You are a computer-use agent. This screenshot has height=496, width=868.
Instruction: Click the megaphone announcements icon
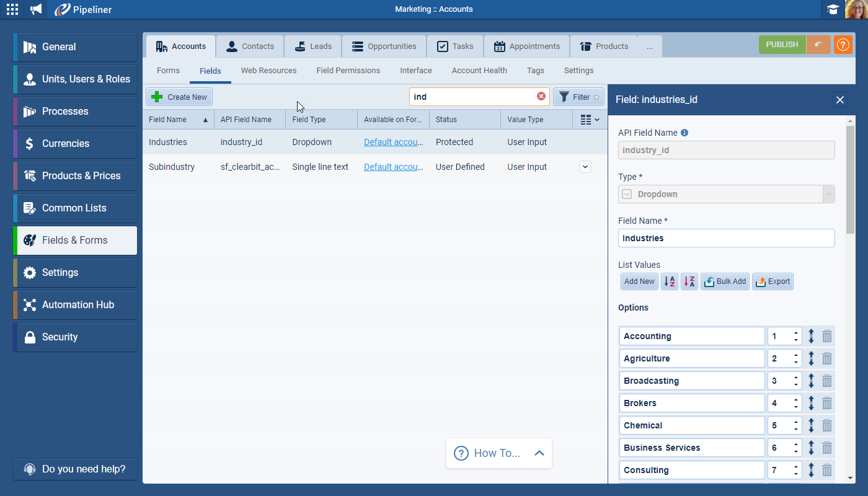tap(36, 9)
